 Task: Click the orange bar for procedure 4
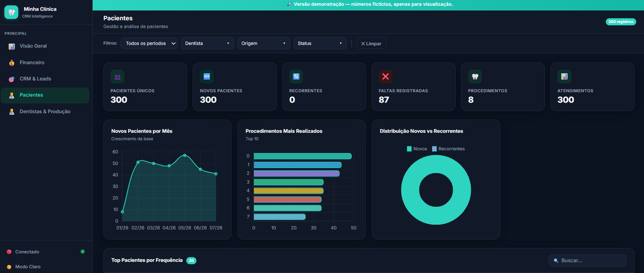[x=289, y=191]
